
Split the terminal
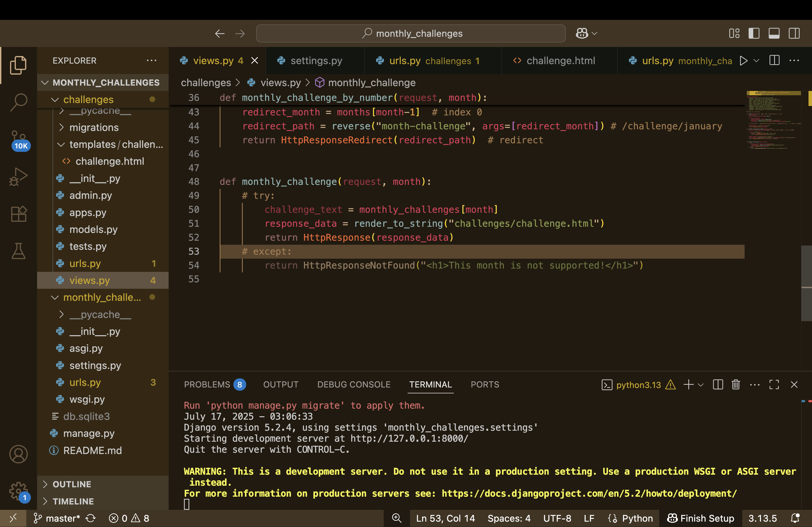point(718,385)
